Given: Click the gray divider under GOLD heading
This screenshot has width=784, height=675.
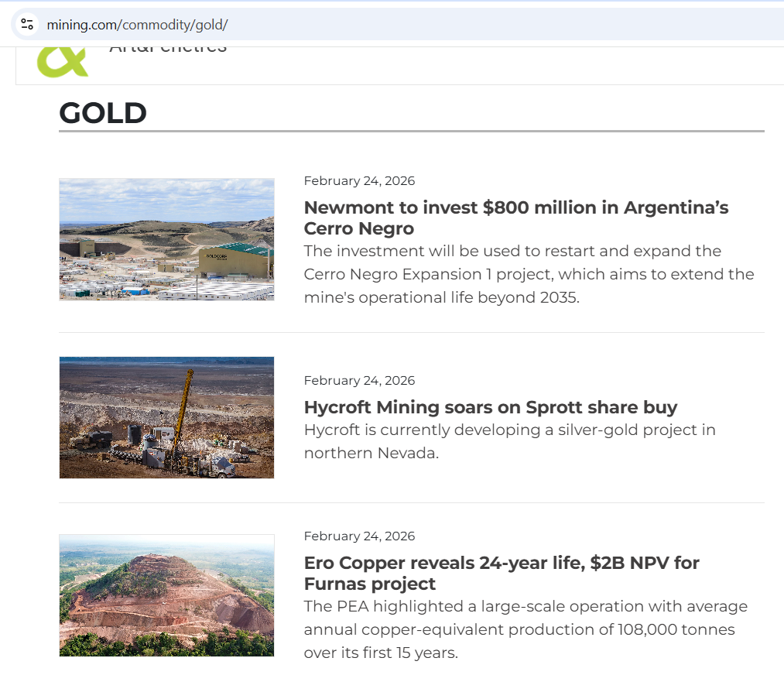Looking at the screenshot, I should (x=411, y=132).
